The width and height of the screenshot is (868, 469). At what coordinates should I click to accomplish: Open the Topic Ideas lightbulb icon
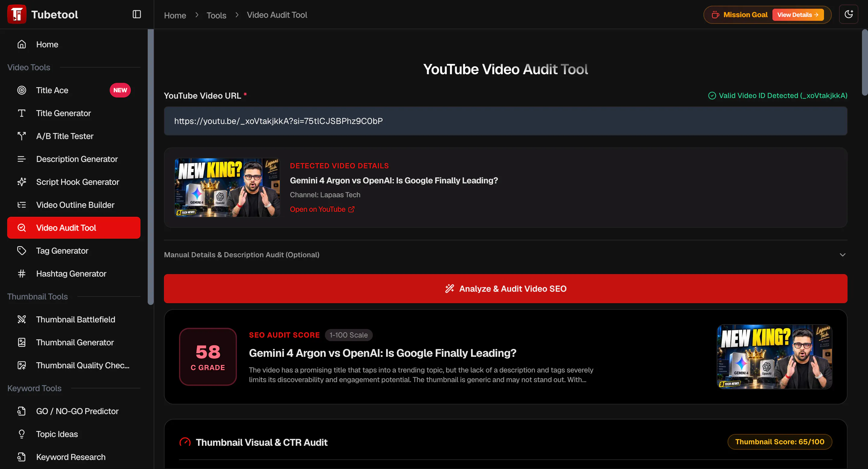(22, 434)
